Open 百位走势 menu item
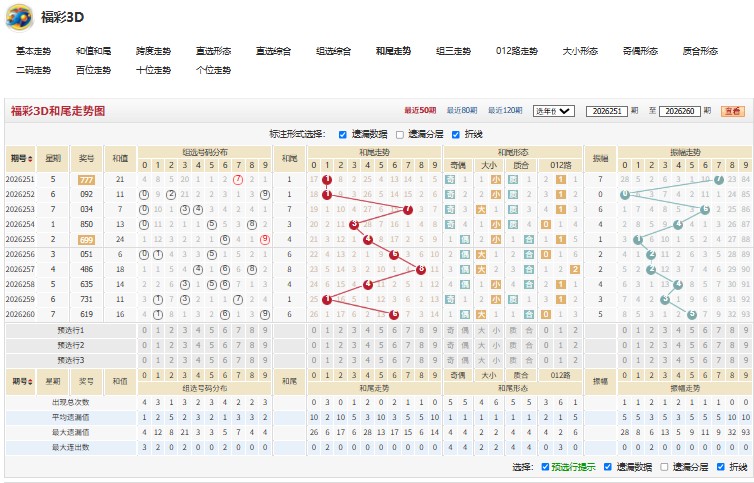 93,70
